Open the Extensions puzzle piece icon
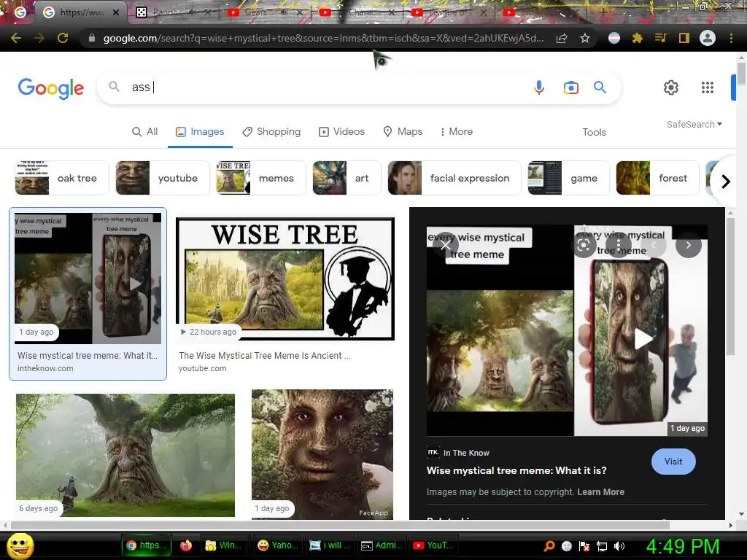747x560 pixels. (x=638, y=38)
